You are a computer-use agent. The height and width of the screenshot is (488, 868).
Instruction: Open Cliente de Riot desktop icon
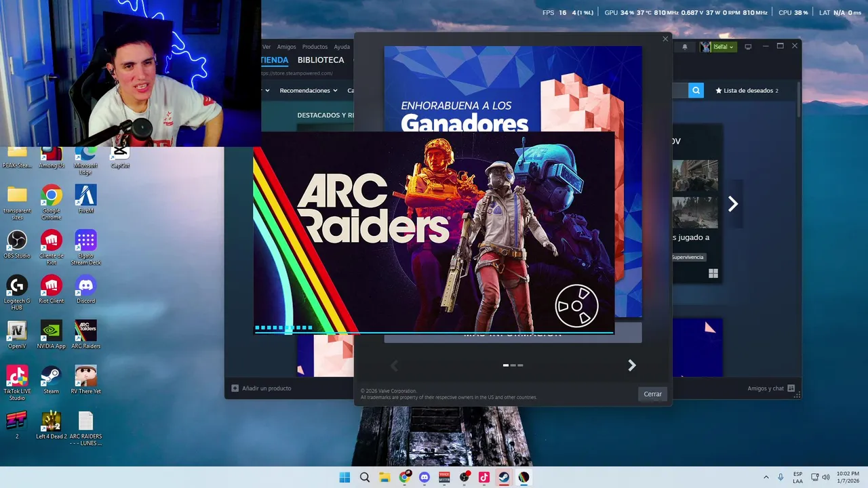[x=51, y=247]
